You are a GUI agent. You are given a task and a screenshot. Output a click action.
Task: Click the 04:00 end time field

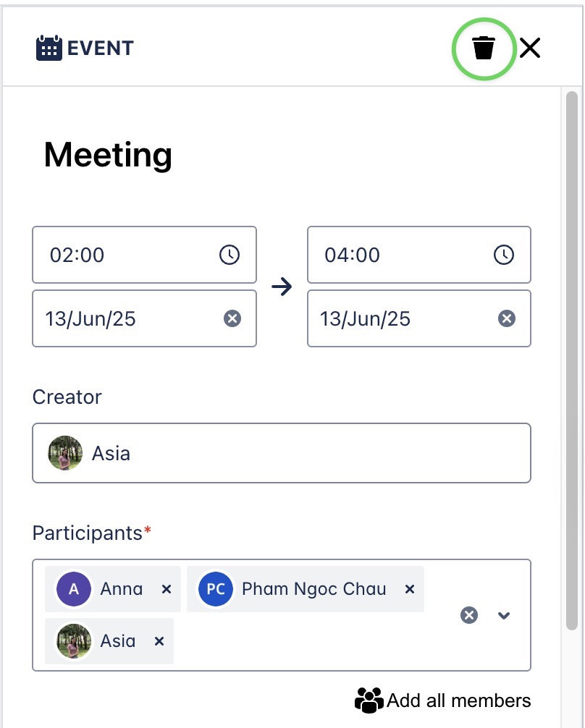tap(398, 255)
